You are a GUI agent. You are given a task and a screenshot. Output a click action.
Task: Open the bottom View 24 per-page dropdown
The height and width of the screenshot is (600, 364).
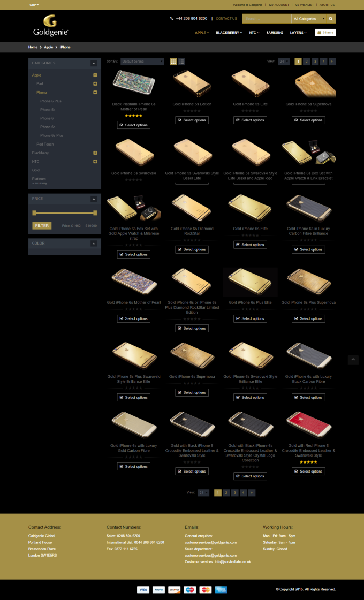pos(203,493)
